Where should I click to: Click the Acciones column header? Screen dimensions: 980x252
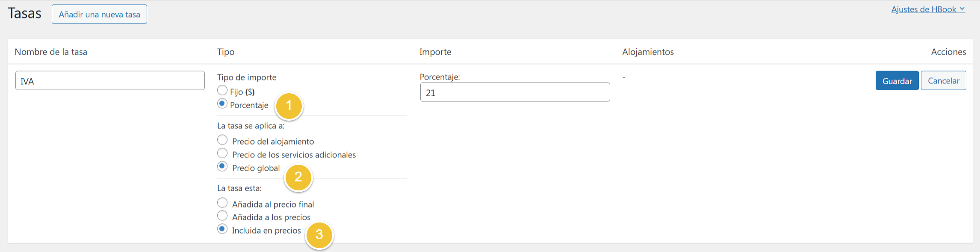948,52
